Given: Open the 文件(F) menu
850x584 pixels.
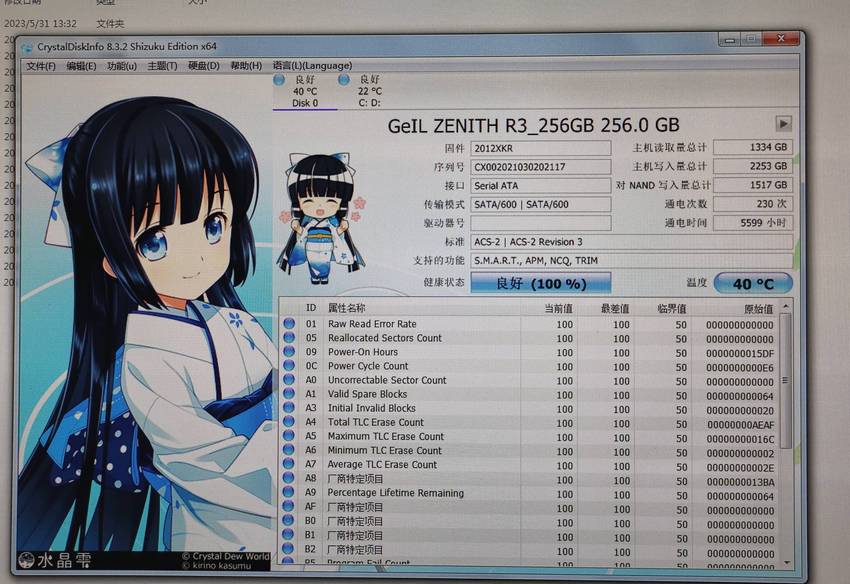Looking at the screenshot, I should (41, 66).
